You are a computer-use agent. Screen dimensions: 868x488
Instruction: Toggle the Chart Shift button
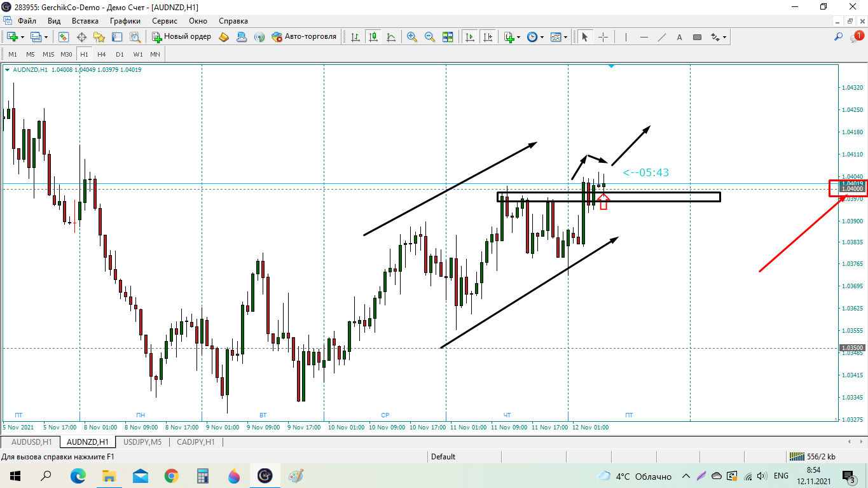click(x=488, y=37)
